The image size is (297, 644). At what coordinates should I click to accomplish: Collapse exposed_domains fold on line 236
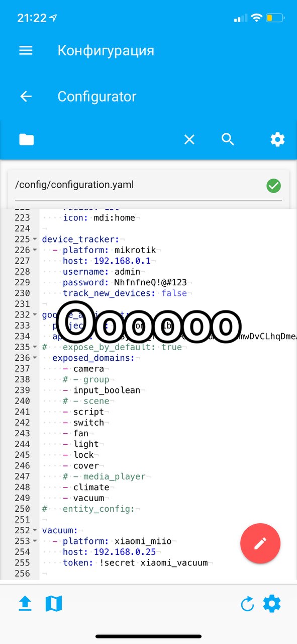click(x=35, y=358)
